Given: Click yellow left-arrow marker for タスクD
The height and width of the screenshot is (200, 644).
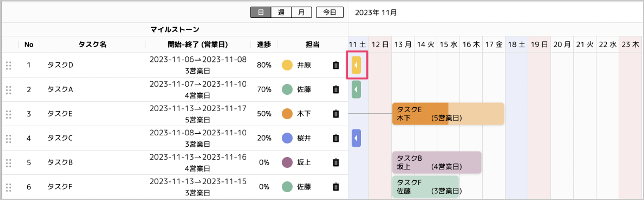Looking at the screenshot, I should [x=356, y=65].
